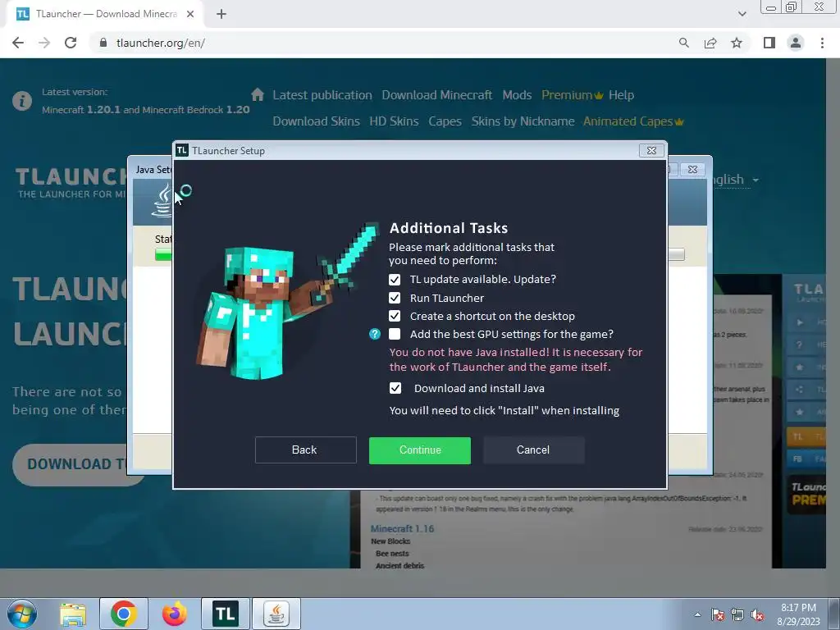This screenshot has width=840, height=630.
Task: Open the zoom magnifier icon in address bar
Action: point(683,43)
